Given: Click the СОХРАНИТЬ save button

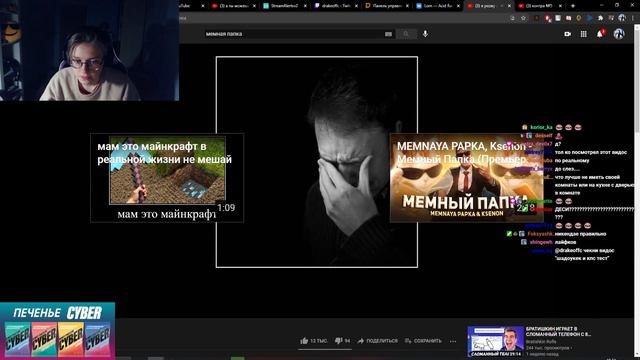Looking at the screenshot, I should 423,341.
